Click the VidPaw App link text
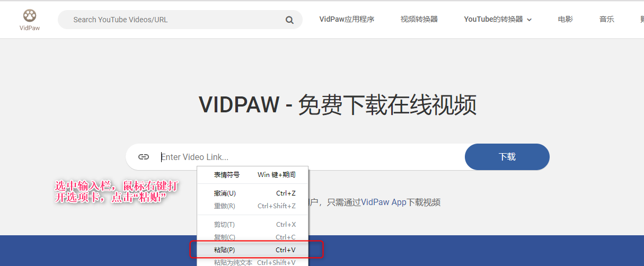 click(384, 202)
